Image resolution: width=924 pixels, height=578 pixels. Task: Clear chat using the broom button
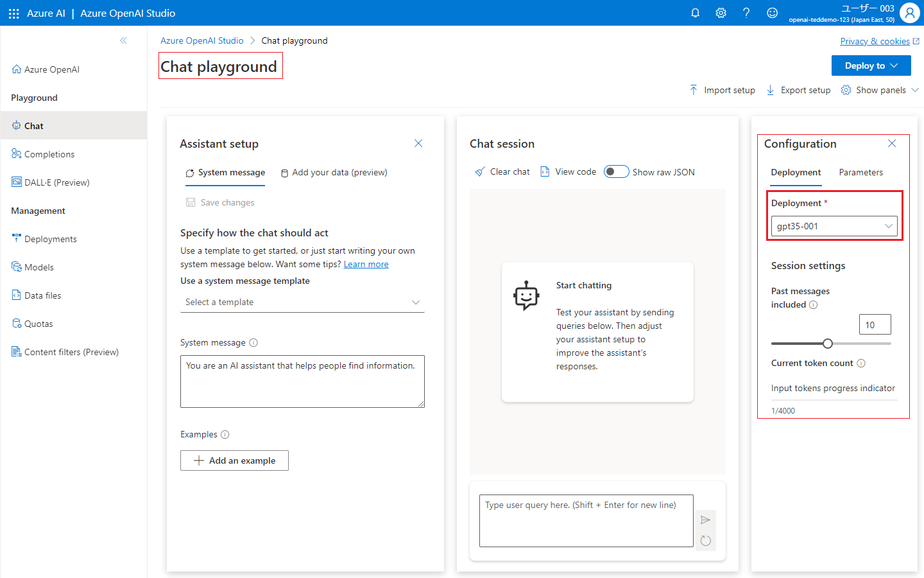(x=502, y=171)
